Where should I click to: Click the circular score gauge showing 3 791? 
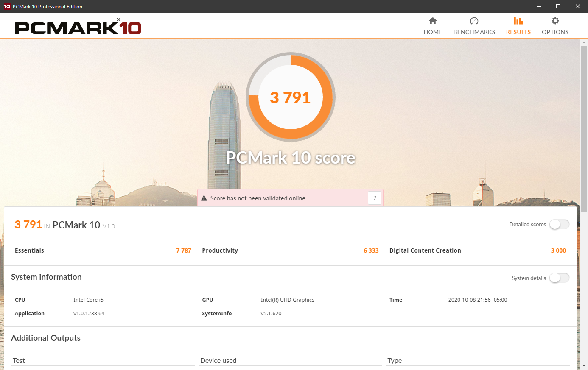[291, 97]
